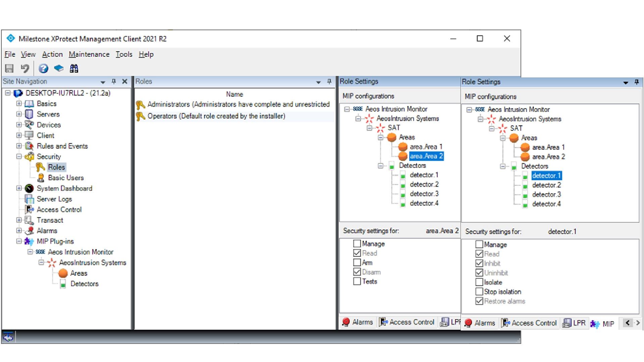Screen dimensions: 644x362
Task: Uncheck the Inhibit checkbox
Action: pyautogui.click(x=479, y=263)
